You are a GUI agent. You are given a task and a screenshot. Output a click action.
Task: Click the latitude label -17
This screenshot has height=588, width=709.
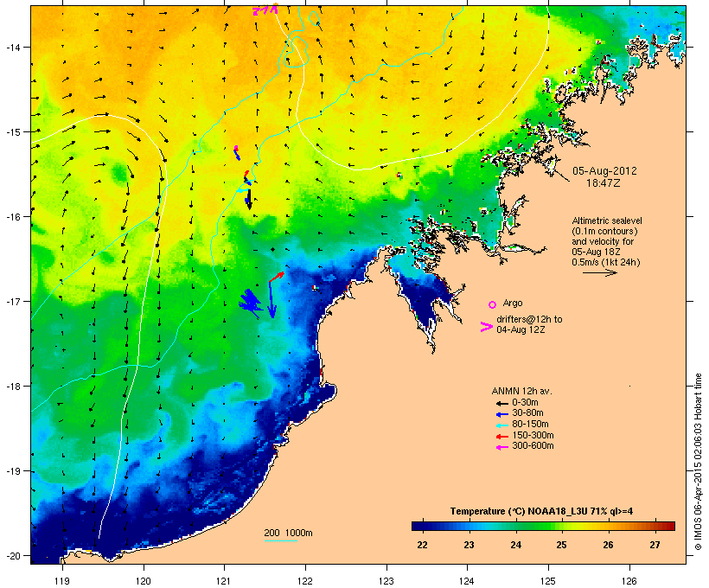pyautogui.click(x=12, y=301)
